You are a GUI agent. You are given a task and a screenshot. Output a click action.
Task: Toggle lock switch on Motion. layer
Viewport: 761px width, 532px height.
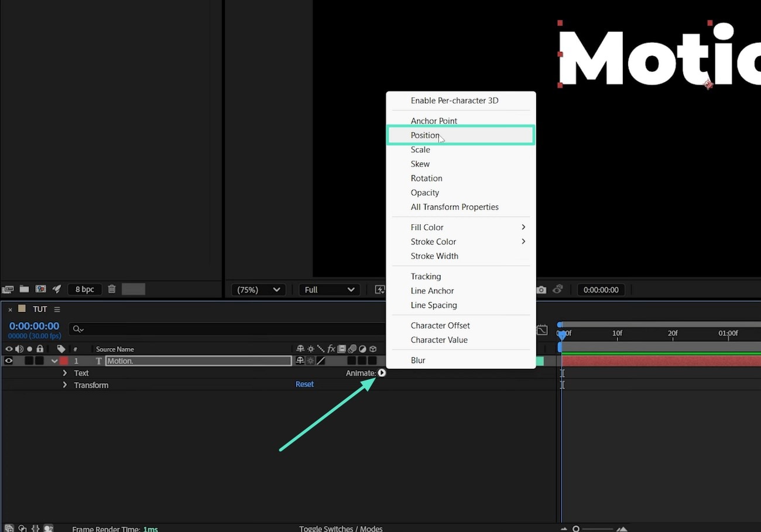click(39, 361)
